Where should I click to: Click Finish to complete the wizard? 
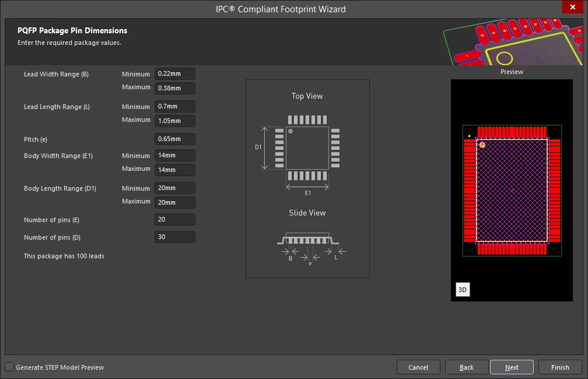tap(560, 367)
